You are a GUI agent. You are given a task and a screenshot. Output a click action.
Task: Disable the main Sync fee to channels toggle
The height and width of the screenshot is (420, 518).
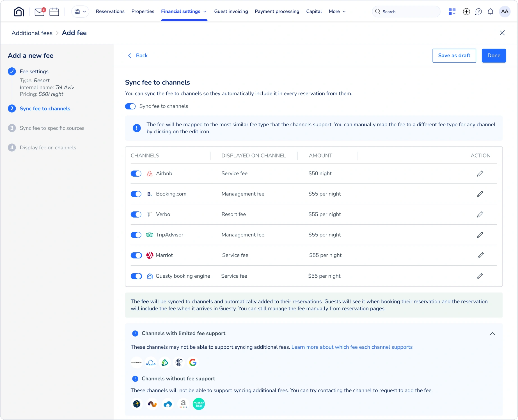tap(130, 106)
